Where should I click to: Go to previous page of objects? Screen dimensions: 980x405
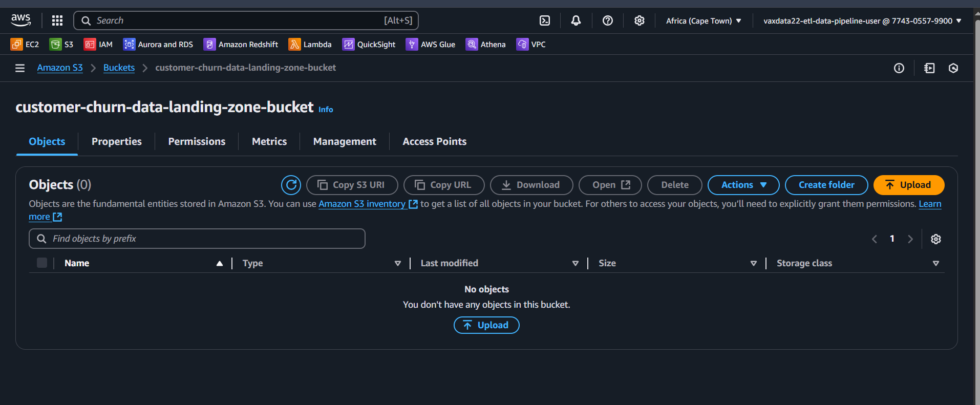point(875,239)
